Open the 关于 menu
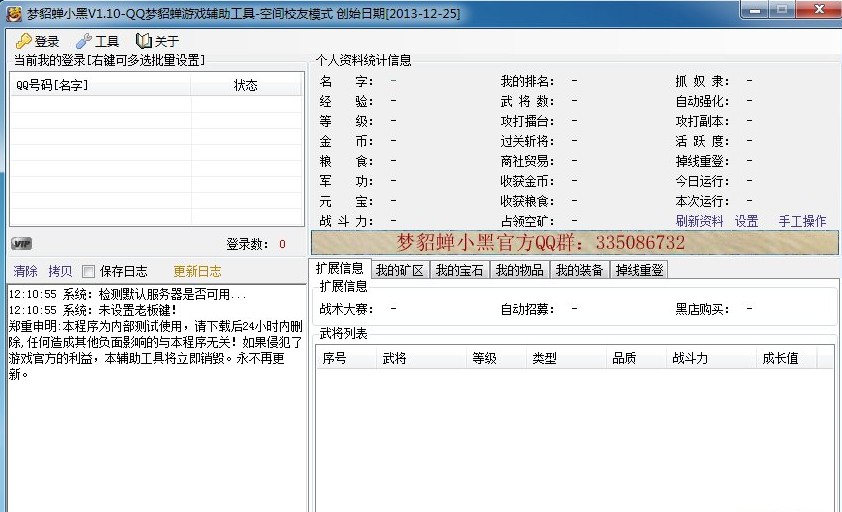Screen dimensions: 842x512 [x=167, y=41]
